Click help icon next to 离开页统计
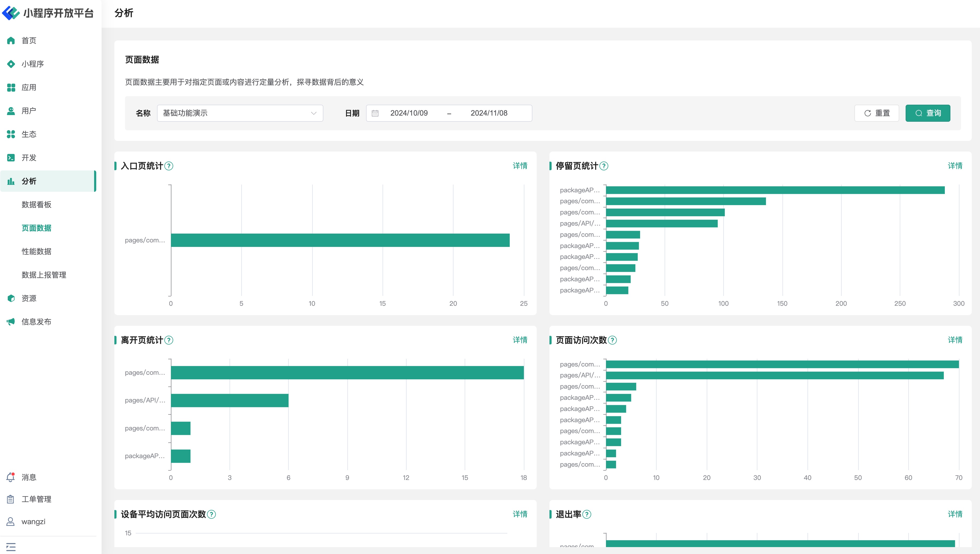The width and height of the screenshot is (980, 554). coord(169,340)
